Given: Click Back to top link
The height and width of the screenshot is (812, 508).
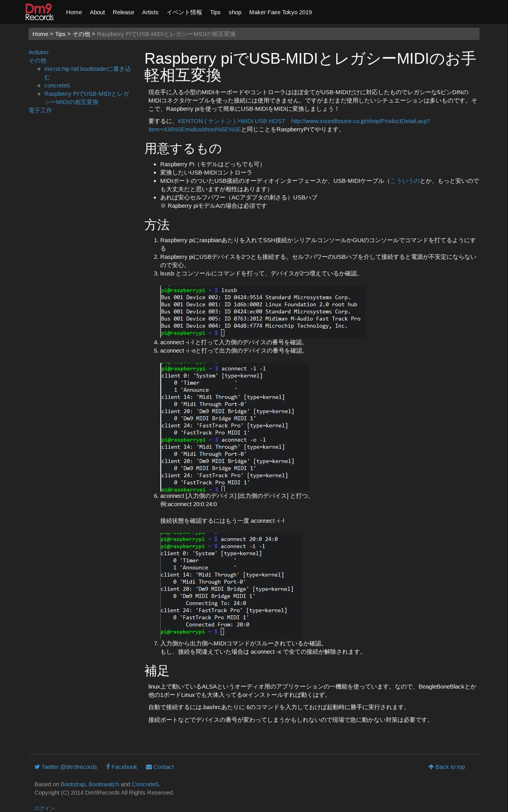Looking at the screenshot, I should (447, 766).
